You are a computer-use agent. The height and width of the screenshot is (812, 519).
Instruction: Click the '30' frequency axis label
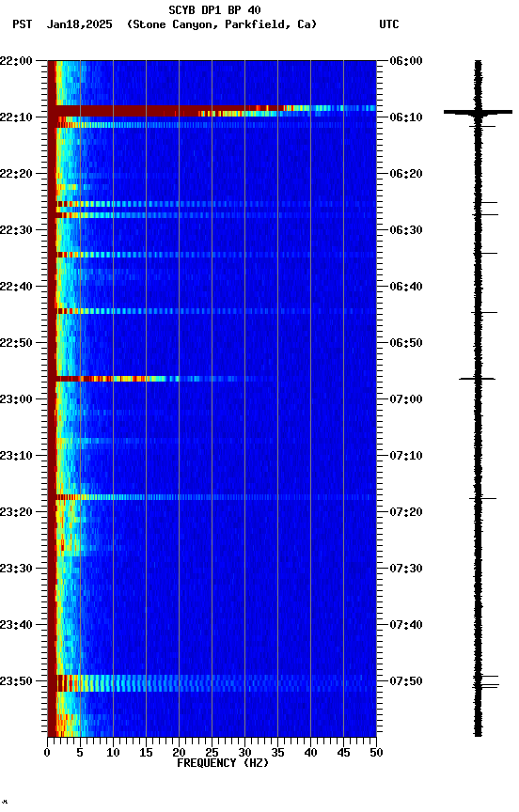(x=244, y=754)
